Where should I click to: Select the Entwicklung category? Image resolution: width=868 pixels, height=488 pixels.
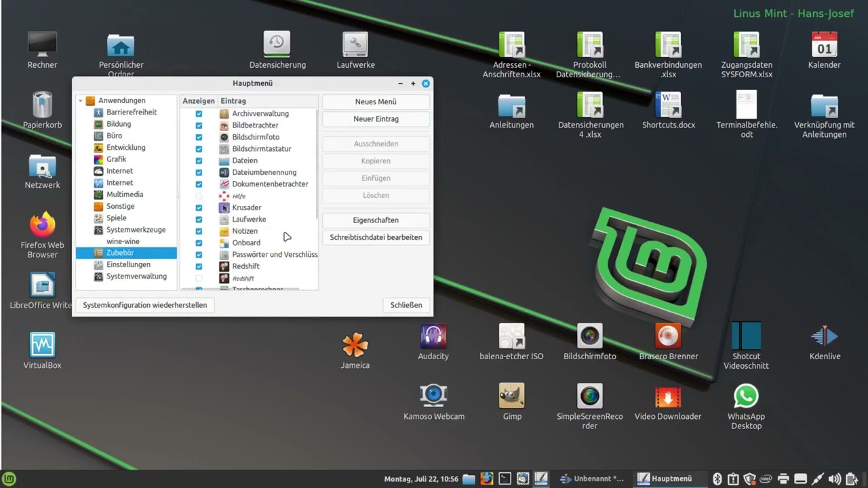tap(125, 147)
